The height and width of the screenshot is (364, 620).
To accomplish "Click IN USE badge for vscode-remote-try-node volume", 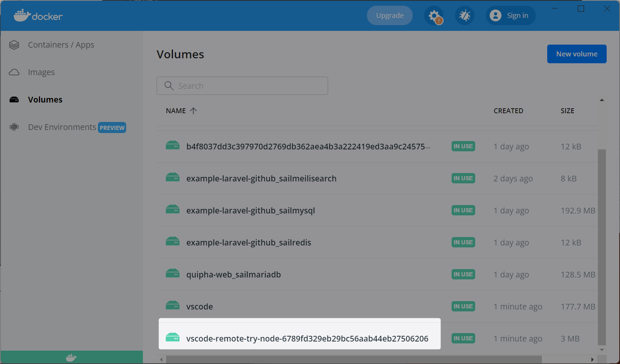I will pyautogui.click(x=463, y=338).
